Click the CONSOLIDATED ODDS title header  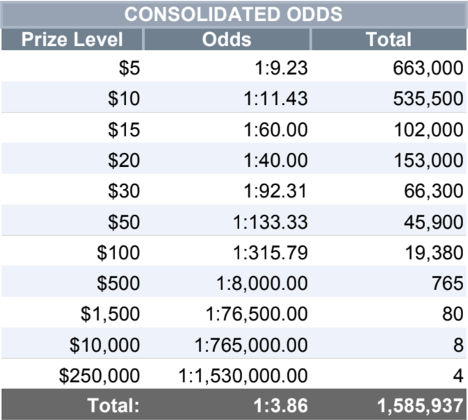pos(233,14)
